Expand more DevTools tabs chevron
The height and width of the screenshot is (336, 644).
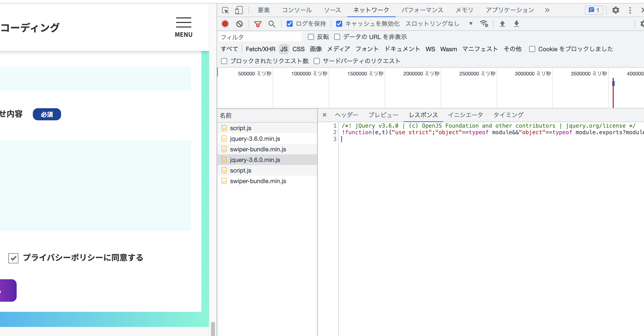click(x=547, y=10)
